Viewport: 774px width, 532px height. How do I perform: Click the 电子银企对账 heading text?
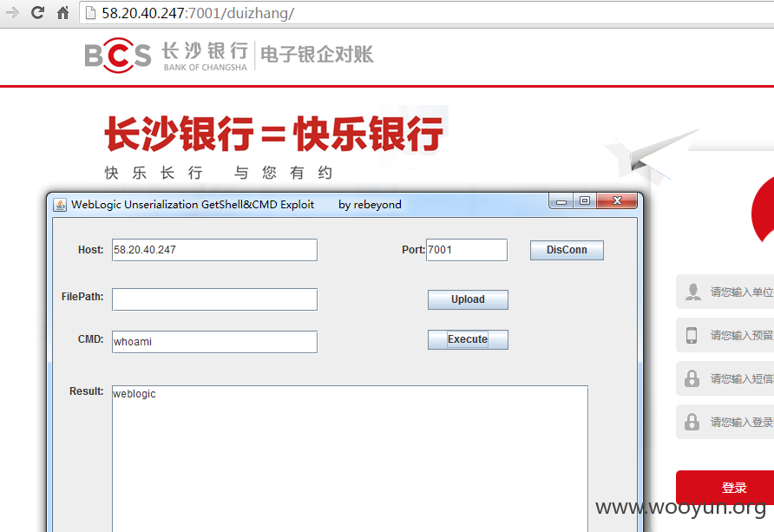pyautogui.click(x=317, y=55)
